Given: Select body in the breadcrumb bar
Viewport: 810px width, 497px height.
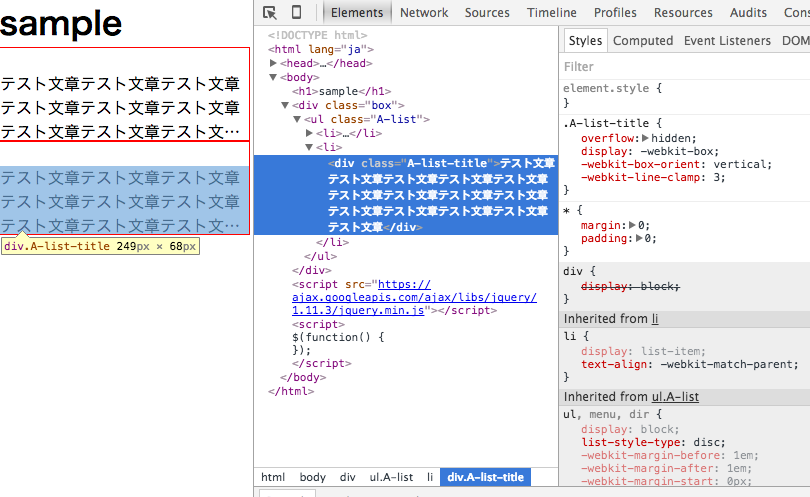Looking at the screenshot, I should (x=313, y=478).
